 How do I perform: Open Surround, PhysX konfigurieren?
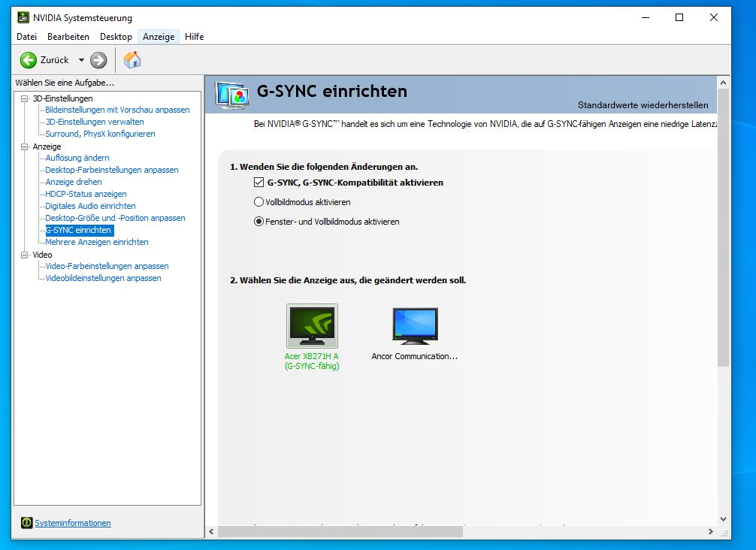pyautogui.click(x=100, y=134)
